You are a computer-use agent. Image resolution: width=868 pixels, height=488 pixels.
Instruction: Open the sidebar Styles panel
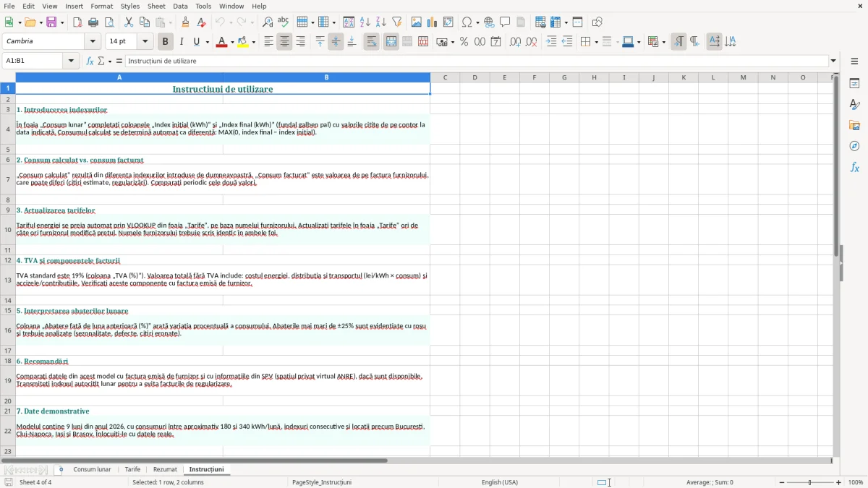click(x=854, y=105)
